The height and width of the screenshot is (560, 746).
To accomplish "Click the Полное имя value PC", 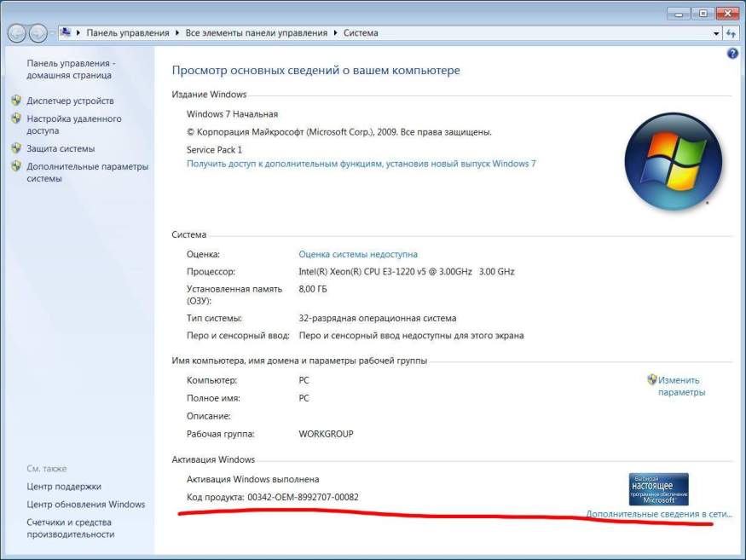I will pyautogui.click(x=304, y=398).
